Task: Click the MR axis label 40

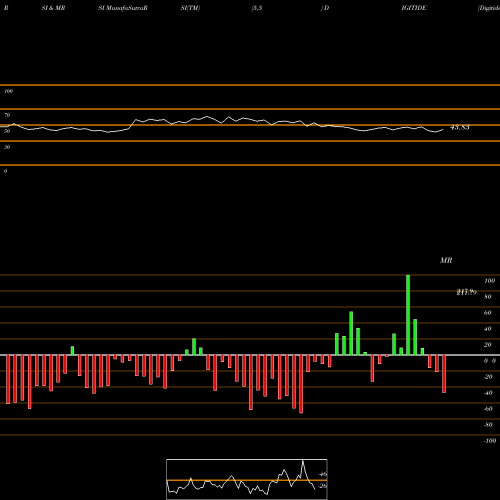Action: [x=488, y=329]
